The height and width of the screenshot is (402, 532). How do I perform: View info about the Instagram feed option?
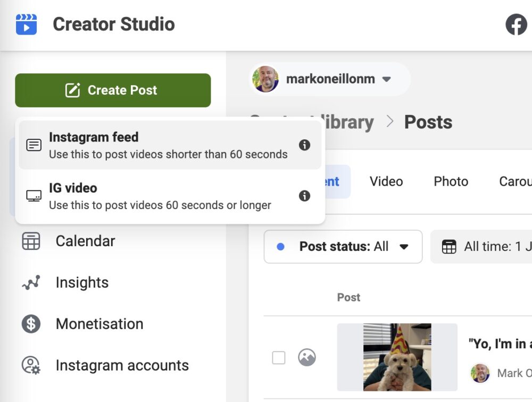point(305,145)
